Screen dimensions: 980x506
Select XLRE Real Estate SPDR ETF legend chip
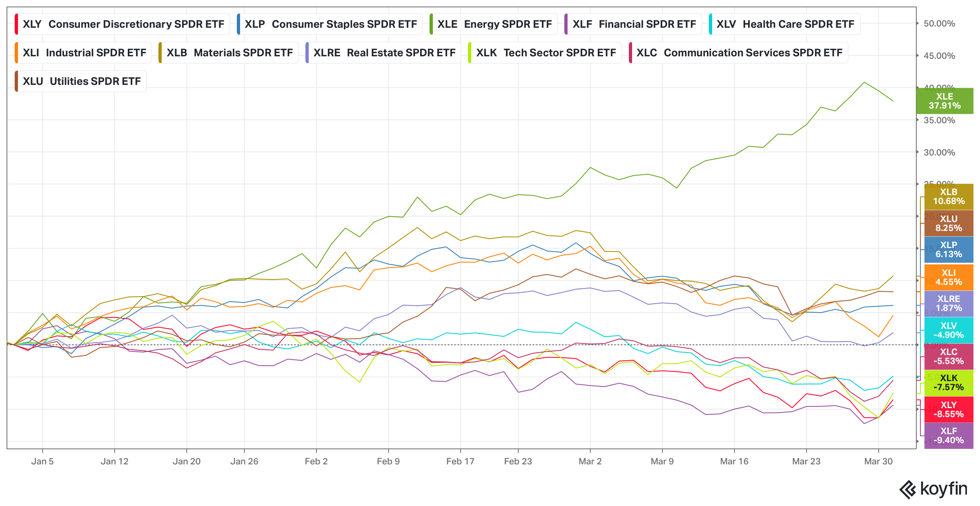(384, 53)
